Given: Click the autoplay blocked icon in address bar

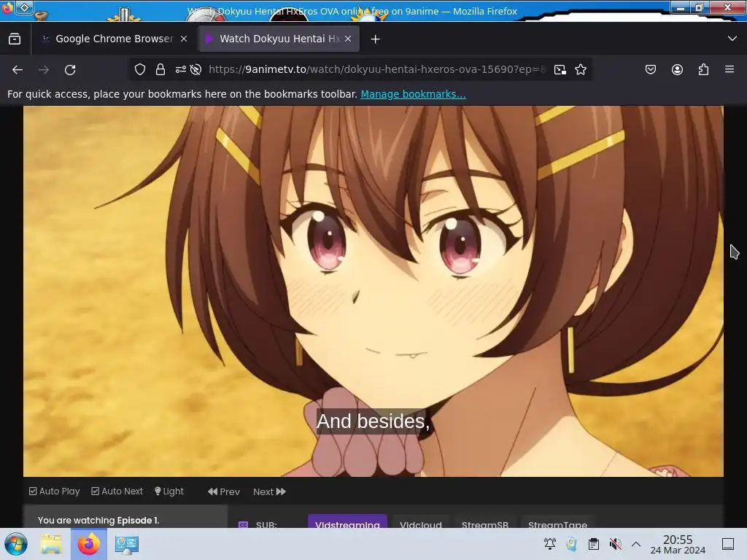Looking at the screenshot, I should [196, 69].
